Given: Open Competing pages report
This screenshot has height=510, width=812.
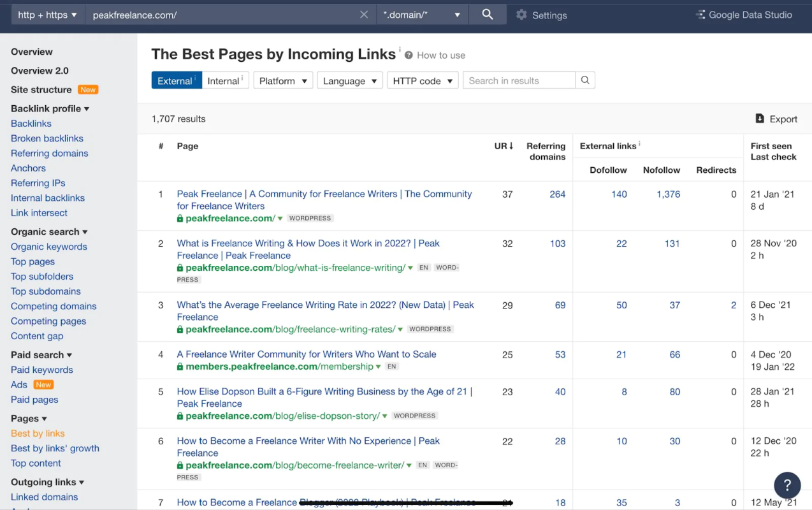Looking at the screenshot, I should click(48, 321).
